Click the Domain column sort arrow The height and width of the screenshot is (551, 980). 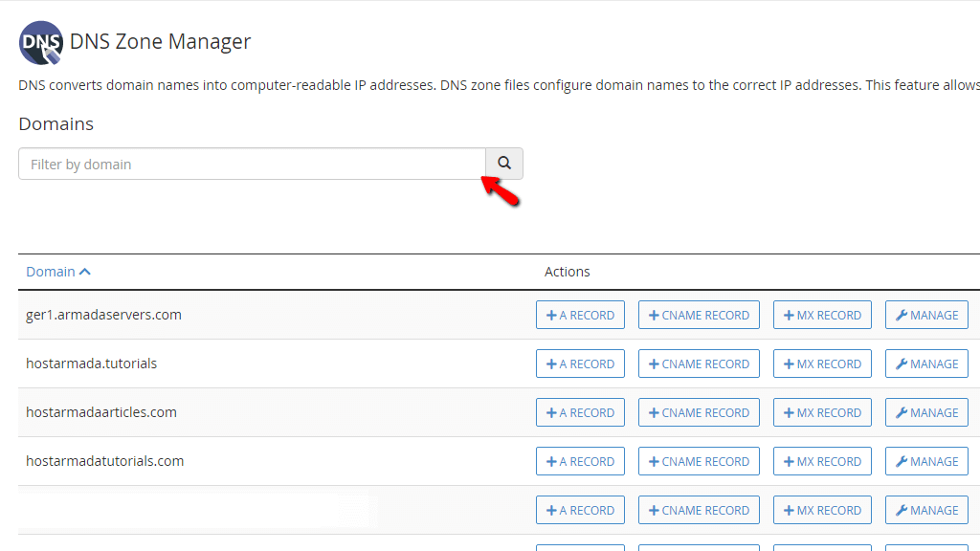85,272
